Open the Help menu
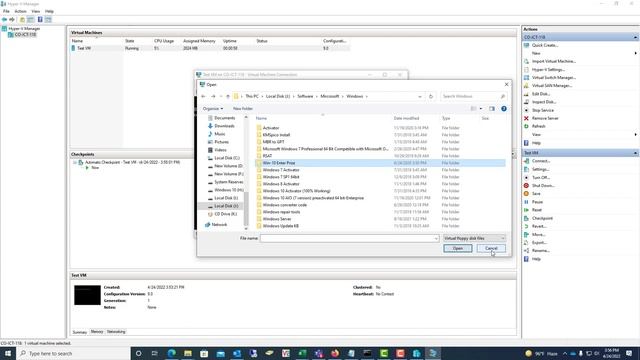Viewport: 640px width, 360px height. click(x=49, y=11)
